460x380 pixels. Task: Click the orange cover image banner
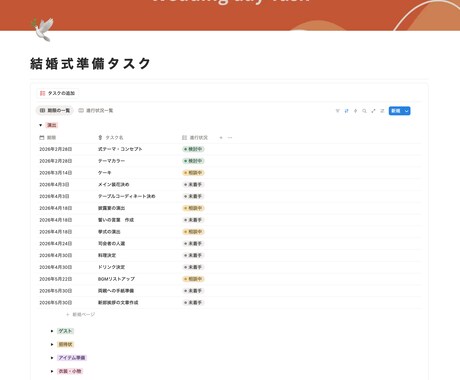(x=230, y=15)
